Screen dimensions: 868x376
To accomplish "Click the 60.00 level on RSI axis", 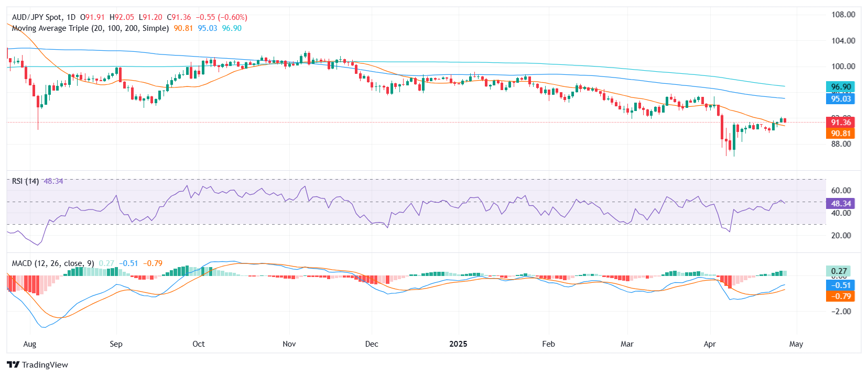I will tap(841, 191).
